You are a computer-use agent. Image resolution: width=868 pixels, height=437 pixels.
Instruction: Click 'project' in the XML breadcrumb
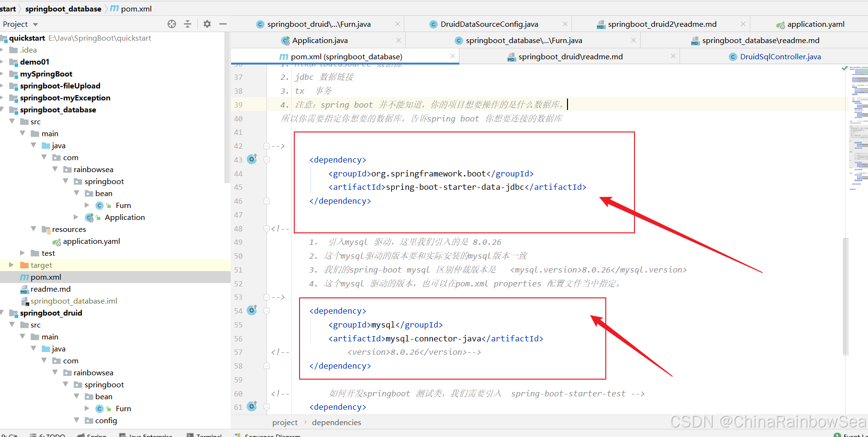point(285,422)
